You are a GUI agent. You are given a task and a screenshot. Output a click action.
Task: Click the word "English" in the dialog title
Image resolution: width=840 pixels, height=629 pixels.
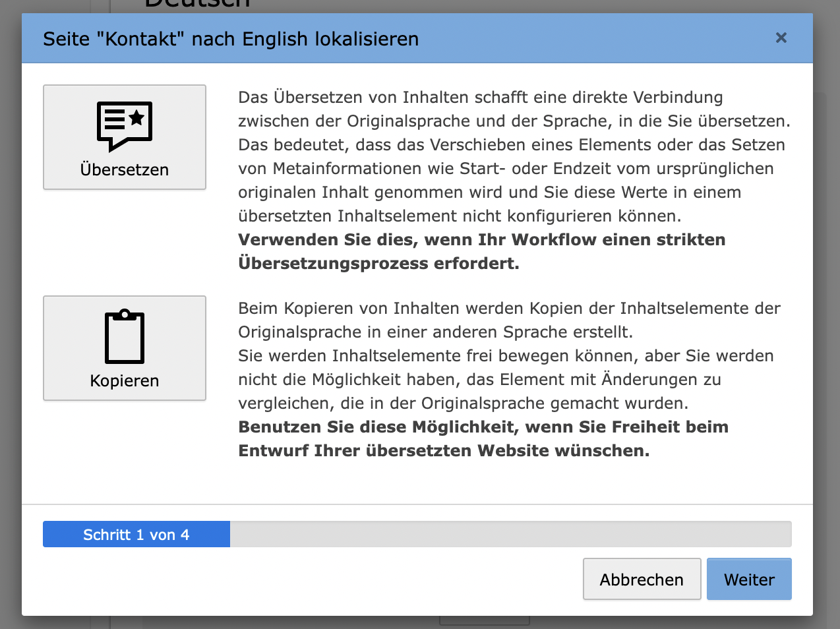[x=275, y=39]
